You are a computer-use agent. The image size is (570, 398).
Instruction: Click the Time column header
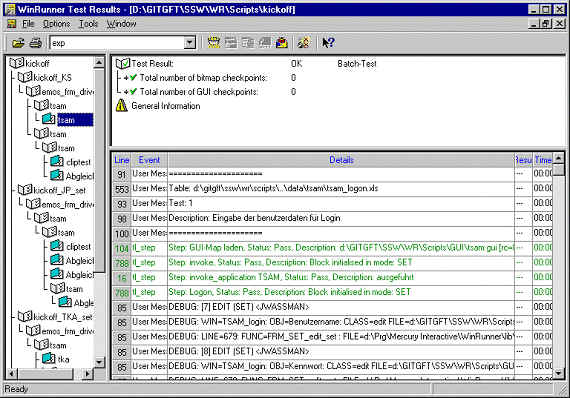tap(543, 160)
